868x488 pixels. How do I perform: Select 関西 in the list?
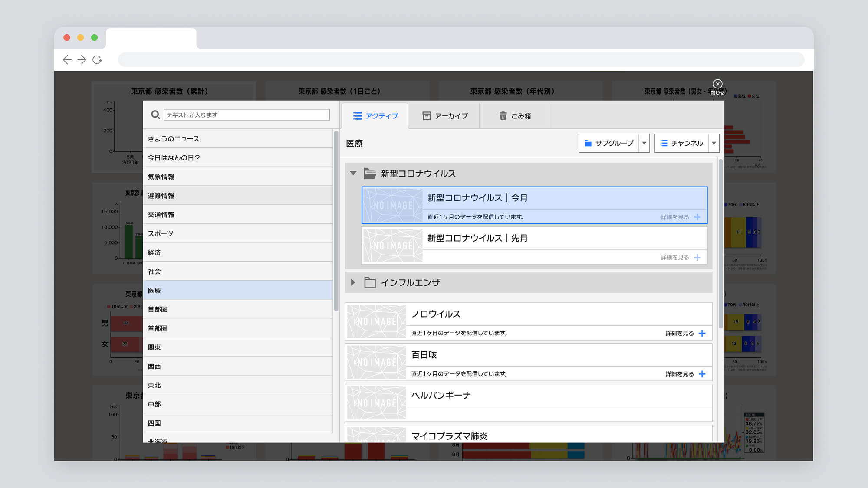(238, 366)
